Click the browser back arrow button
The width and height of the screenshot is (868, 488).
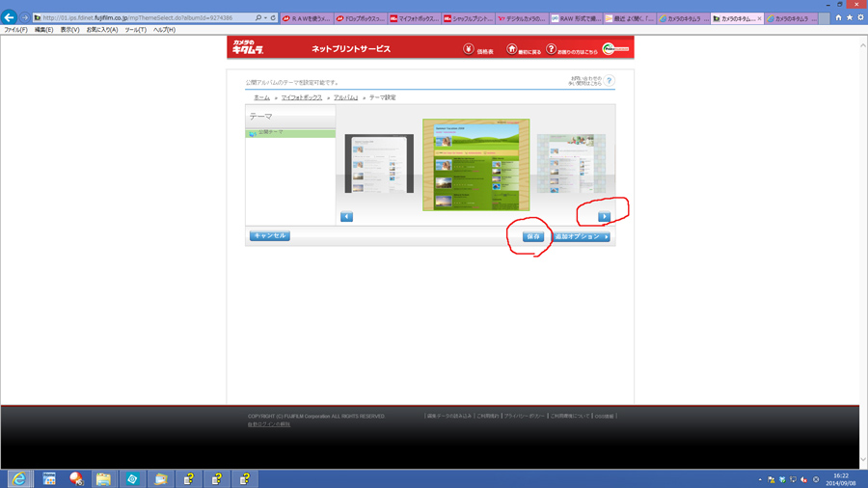point(10,17)
